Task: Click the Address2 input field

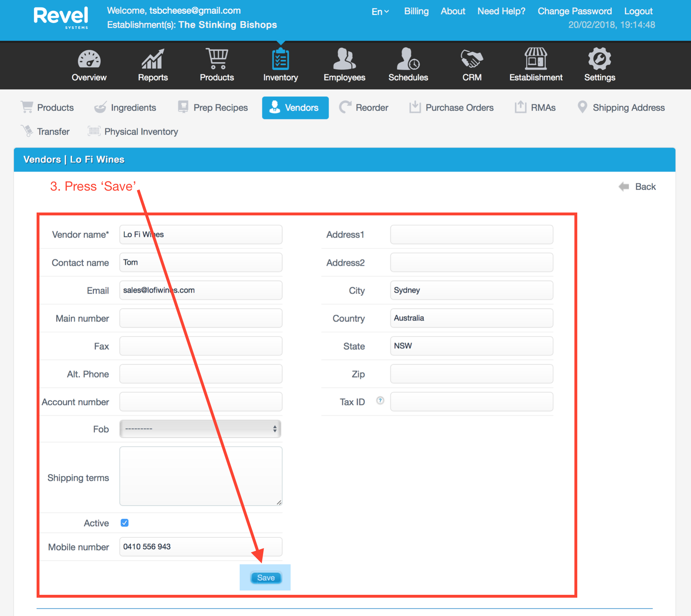Action: point(471,262)
